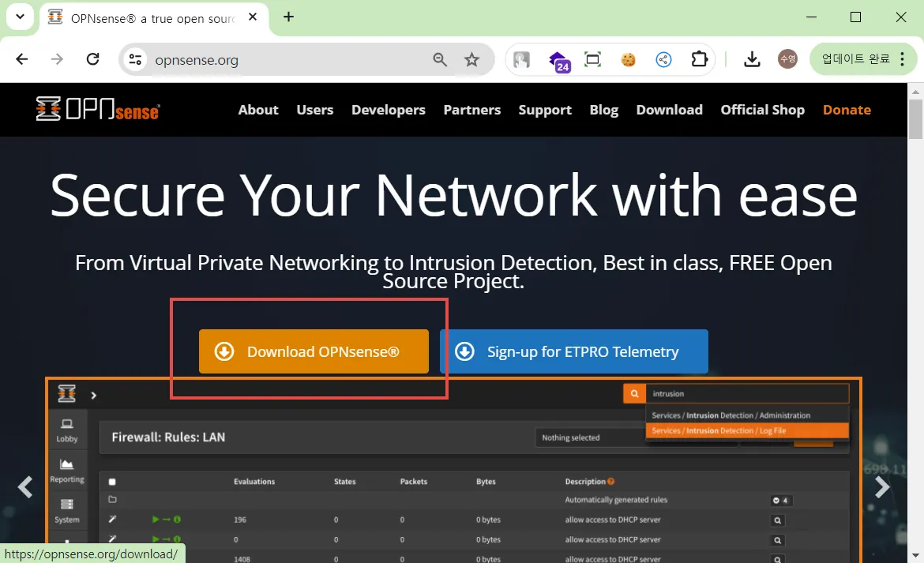The image size is (924, 563).
Task: Reload the opnsense.org page
Action: (92, 59)
